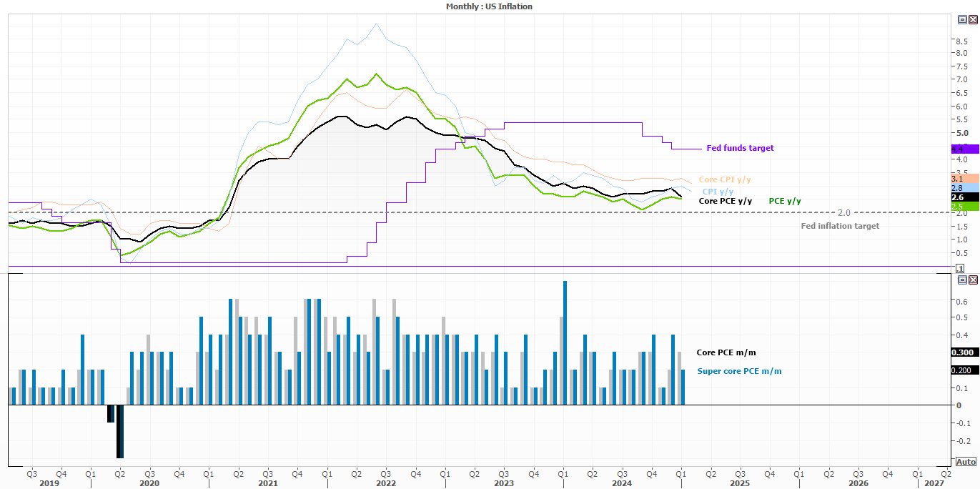This screenshot has width=980, height=489.
Task: Click the 2025 year label on time axis
Action: [x=739, y=483]
